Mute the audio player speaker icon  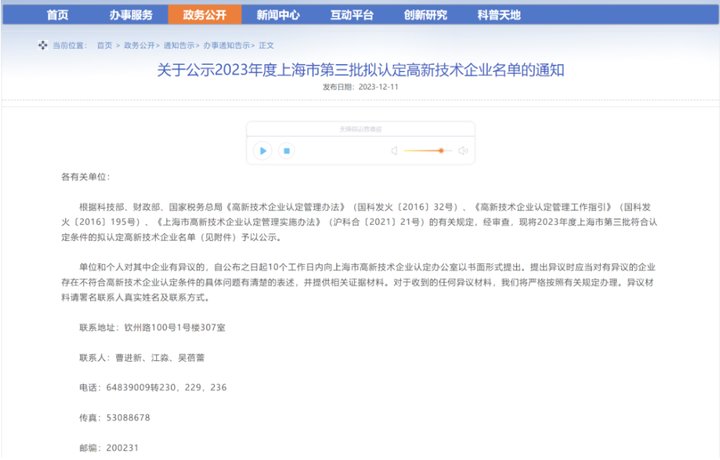click(394, 151)
